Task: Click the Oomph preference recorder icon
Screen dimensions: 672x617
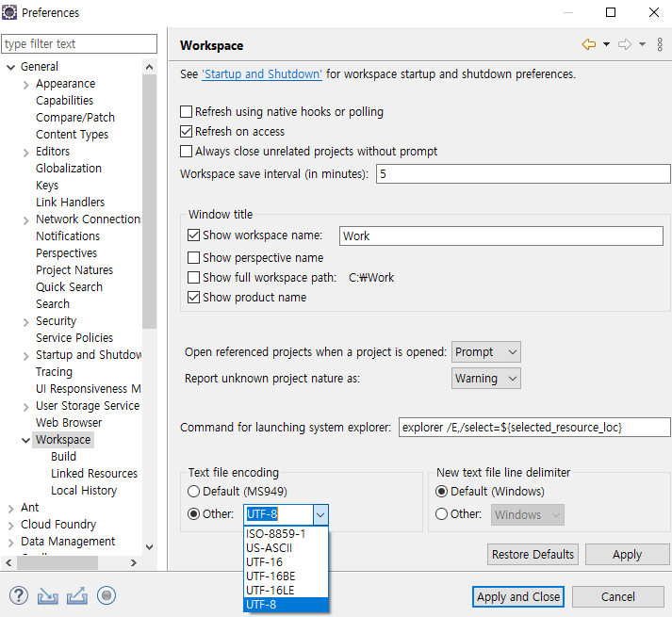Action: click(x=107, y=595)
